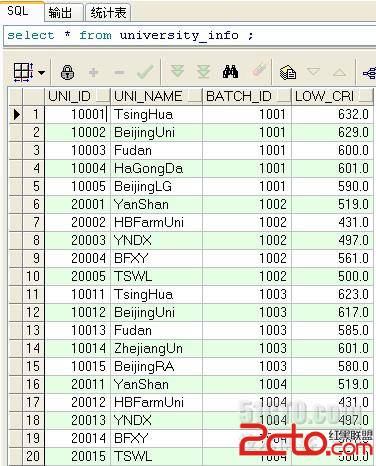Click the current row arrow indicator
Image resolution: width=376 pixels, height=466 pixels.
[x=16, y=114]
